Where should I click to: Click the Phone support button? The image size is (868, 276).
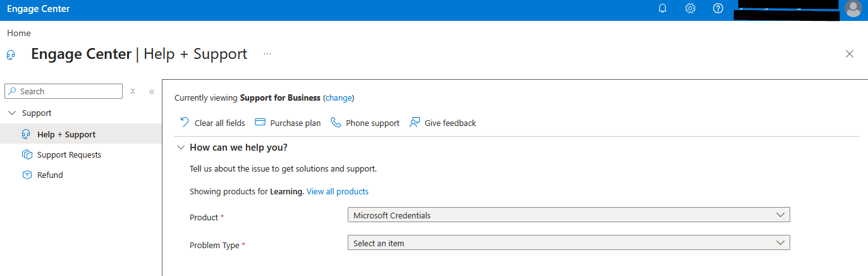click(x=365, y=123)
